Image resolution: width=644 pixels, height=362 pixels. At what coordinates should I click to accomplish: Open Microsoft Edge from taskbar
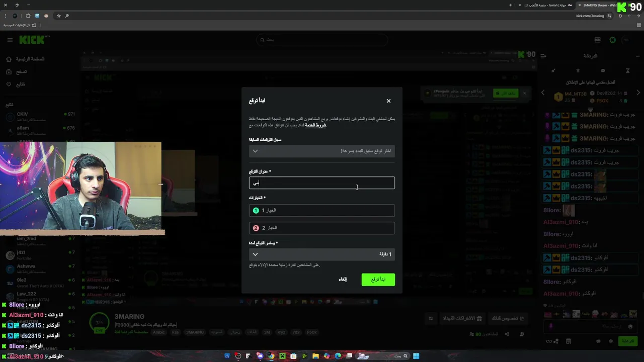pos(338,356)
